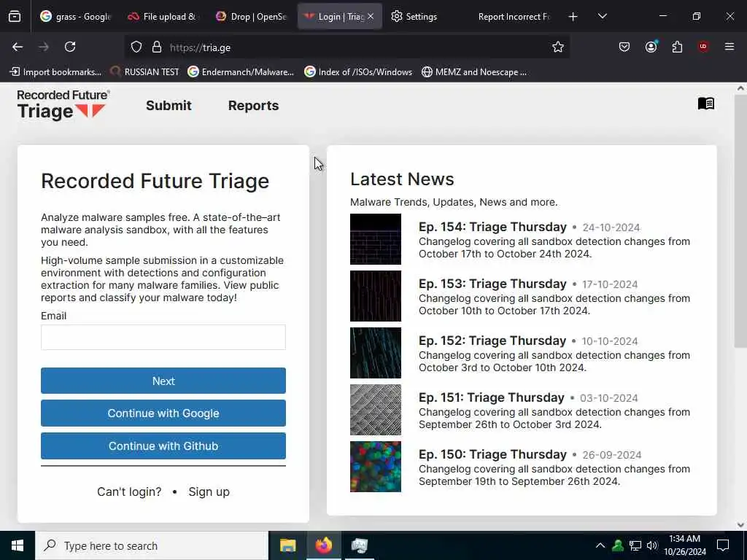Screen dimensions: 747x560
Task: Open a new tab with plus
Action: (573, 17)
